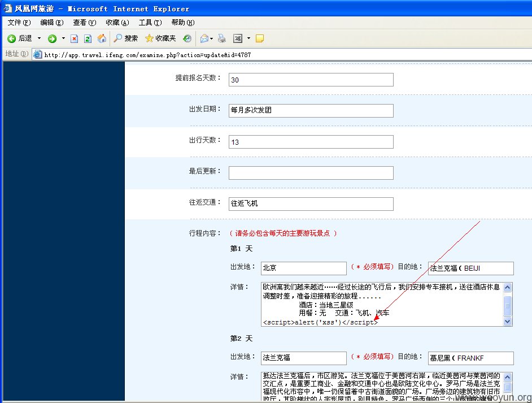Click Day 1 details scrollbar down arrow
This screenshot has height=403, width=532.
tap(508, 321)
